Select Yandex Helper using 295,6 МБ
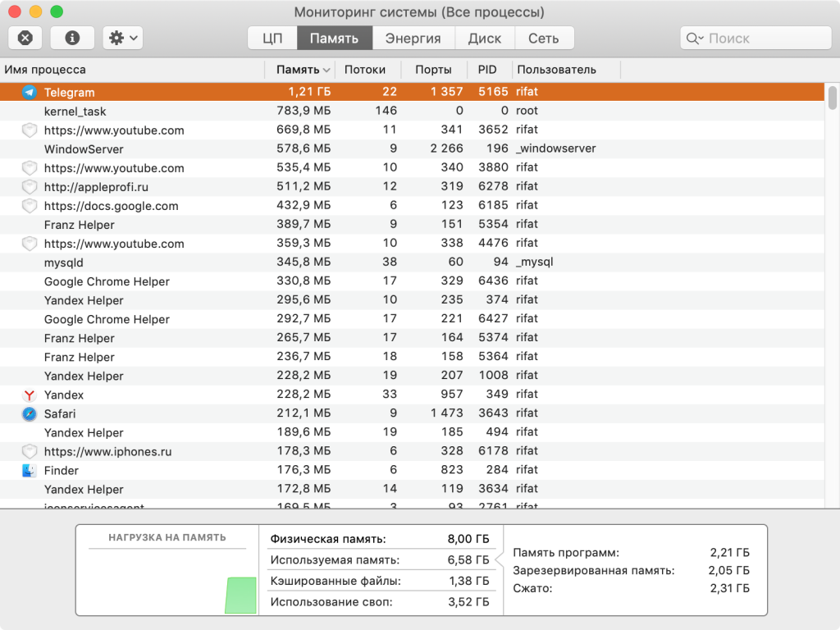 (412, 300)
